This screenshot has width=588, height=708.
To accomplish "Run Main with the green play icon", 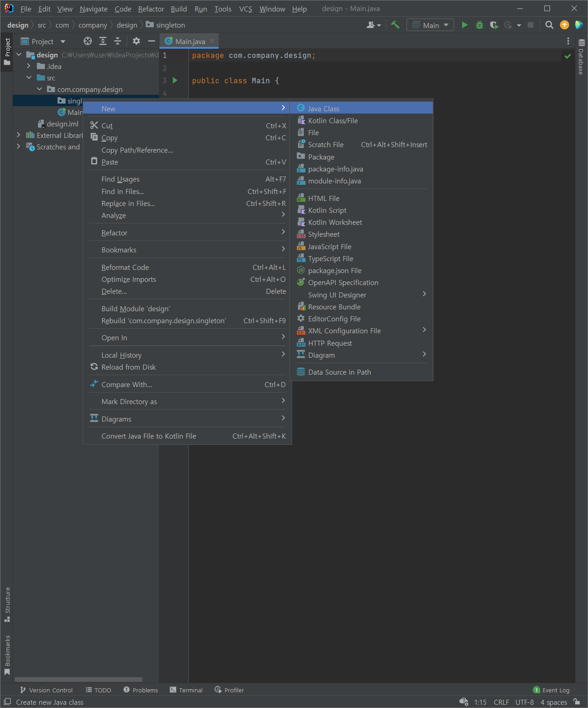I will [464, 25].
